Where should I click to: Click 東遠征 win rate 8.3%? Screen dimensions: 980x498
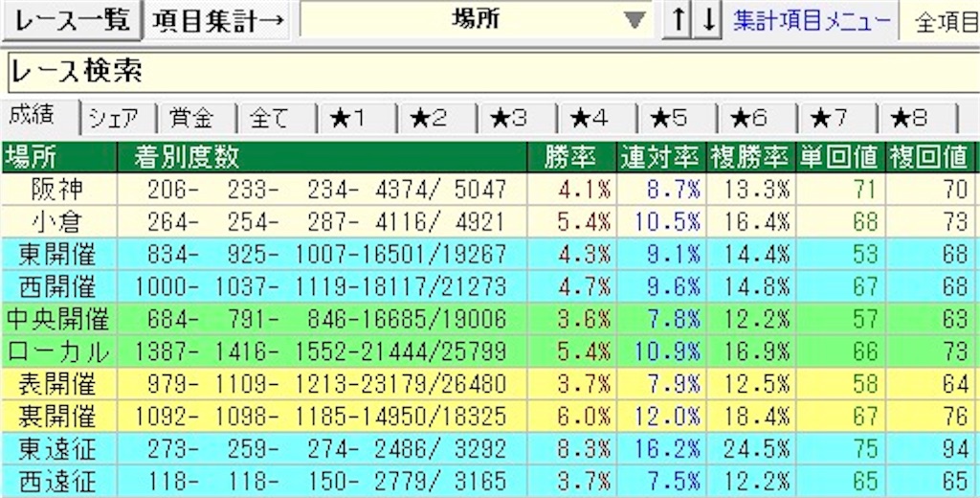(x=587, y=449)
